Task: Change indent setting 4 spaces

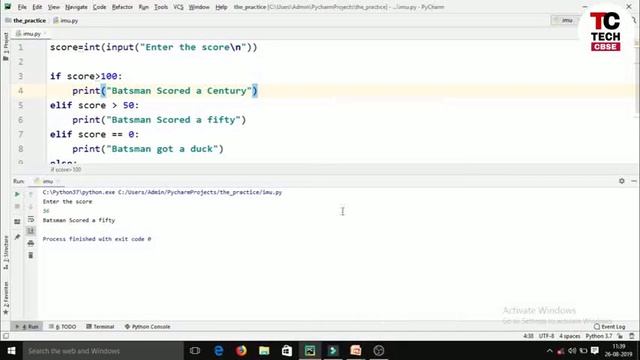Action: pos(569,336)
